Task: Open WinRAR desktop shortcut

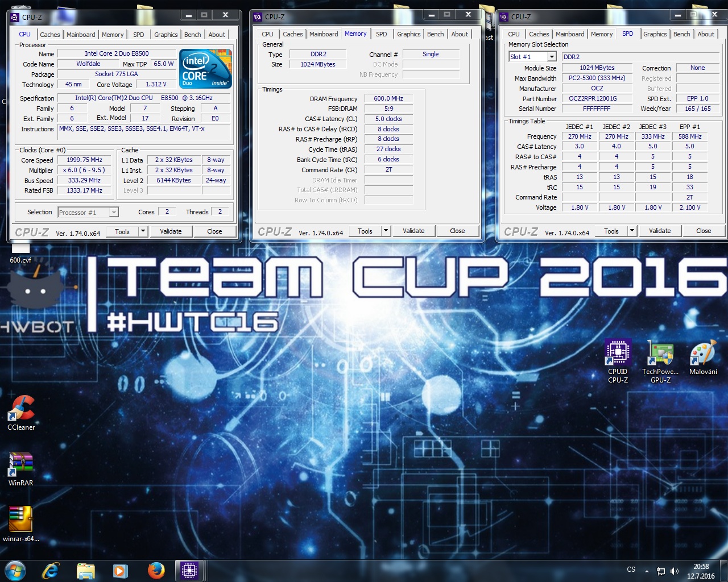Action: [x=20, y=469]
